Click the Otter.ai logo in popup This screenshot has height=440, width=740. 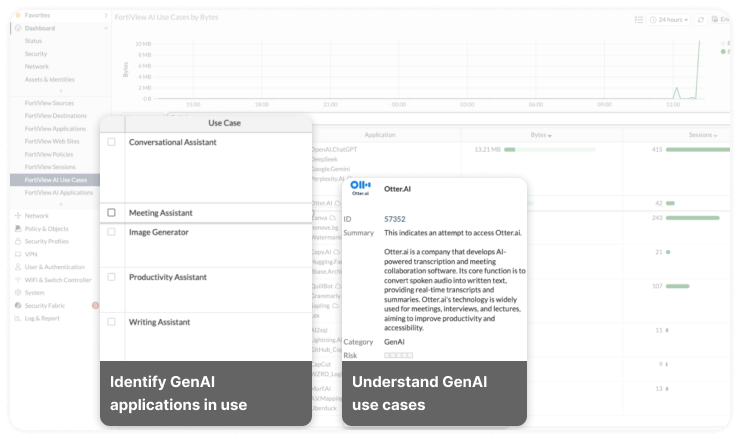click(361, 187)
